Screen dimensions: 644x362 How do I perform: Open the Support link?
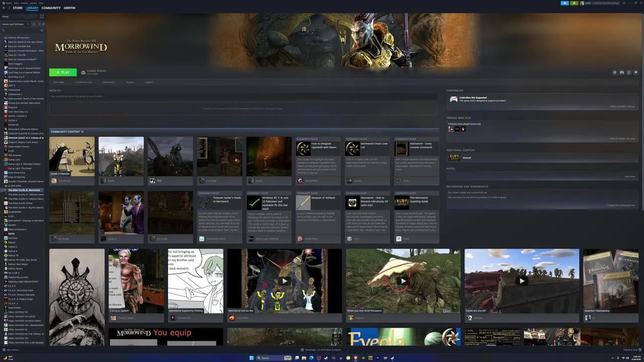[148, 82]
